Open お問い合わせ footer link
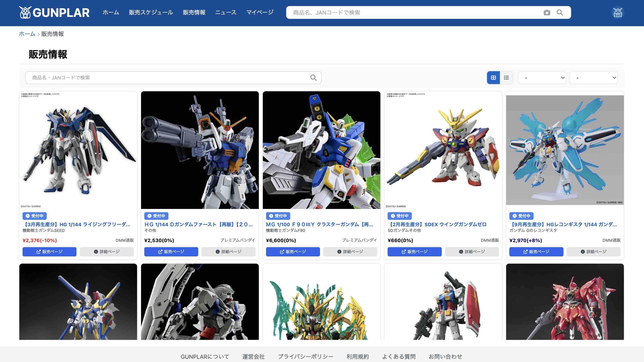Screen dimensions: 644x362 click(x=445, y=357)
